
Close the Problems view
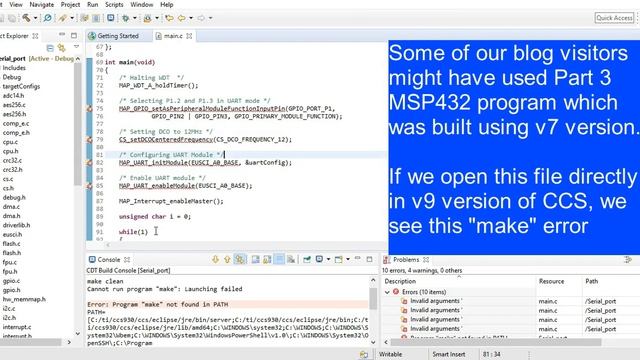click(x=426, y=260)
